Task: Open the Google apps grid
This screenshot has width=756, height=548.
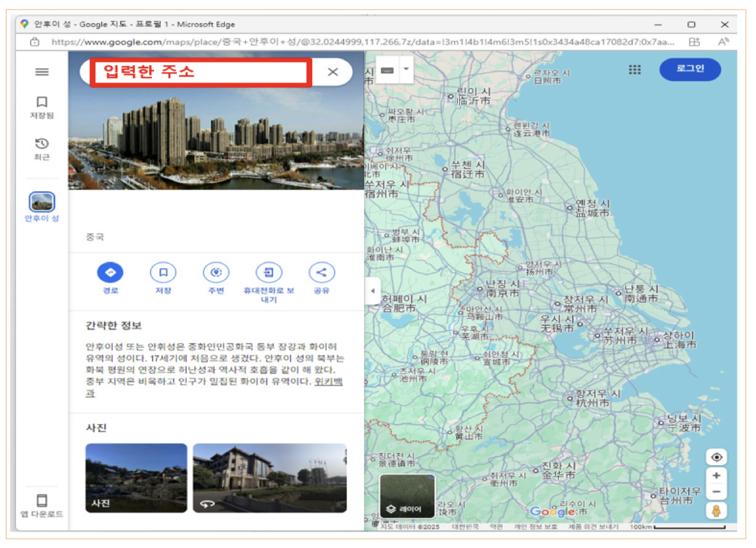Action: point(635,70)
